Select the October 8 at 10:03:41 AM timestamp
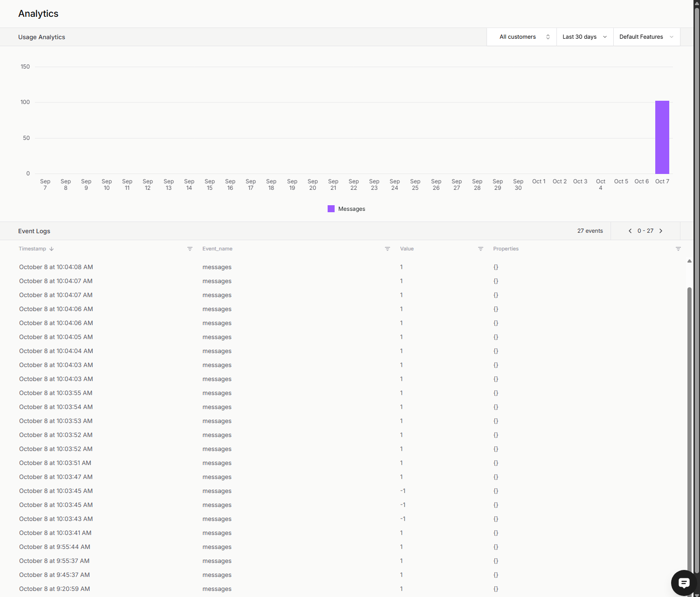 (x=55, y=533)
